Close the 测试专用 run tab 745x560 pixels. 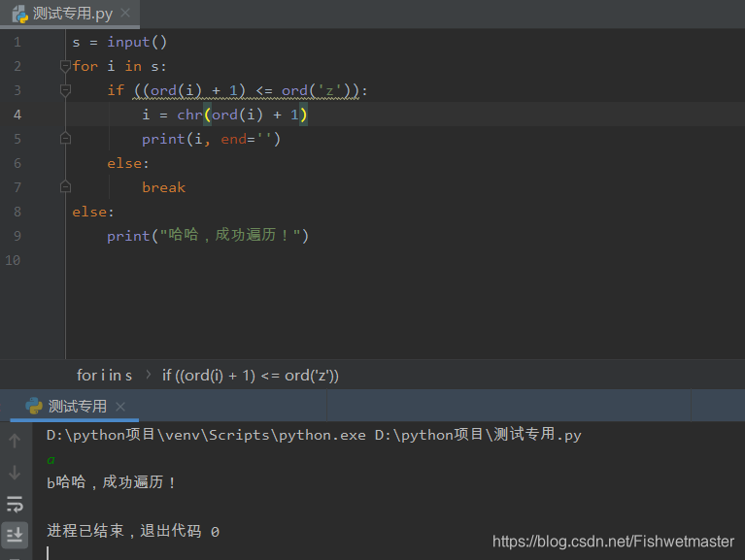tap(120, 407)
